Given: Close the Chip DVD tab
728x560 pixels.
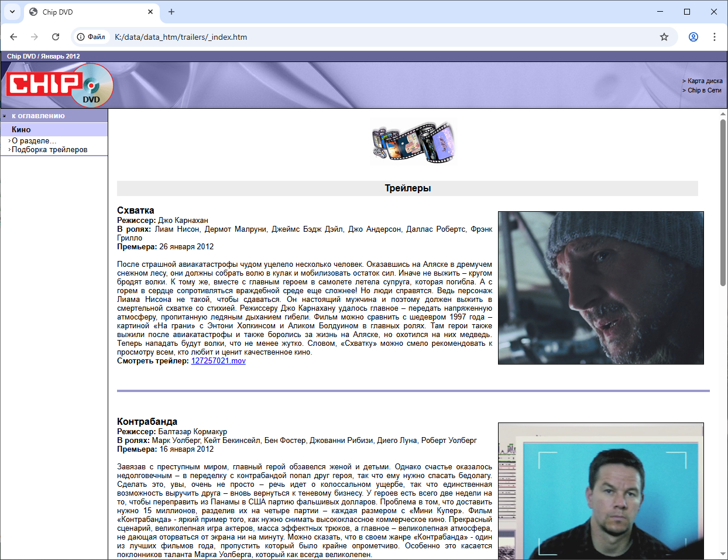Looking at the screenshot, I should (150, 12).
